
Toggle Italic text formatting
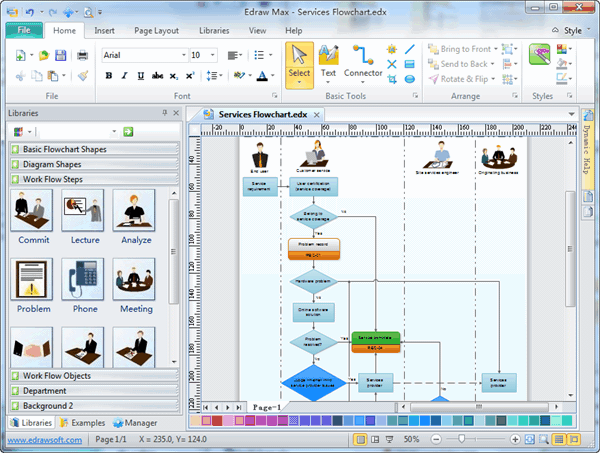123,76
